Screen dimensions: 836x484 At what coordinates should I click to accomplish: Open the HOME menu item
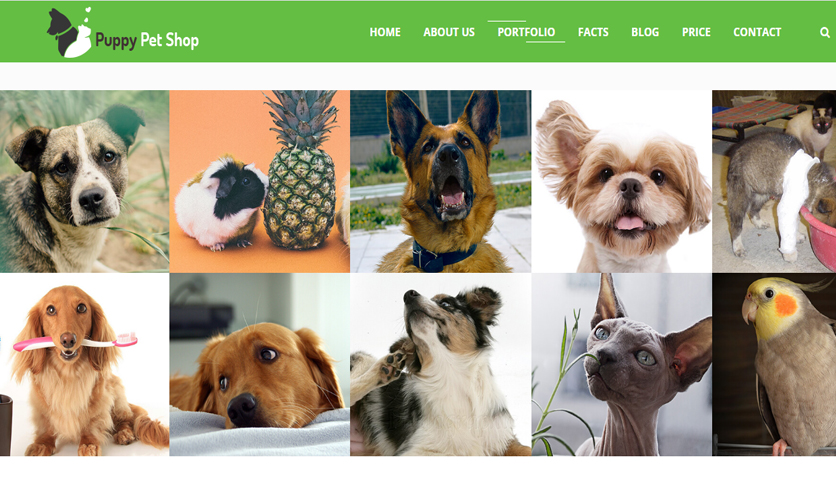pyautogui.click(x=385, y=32)
